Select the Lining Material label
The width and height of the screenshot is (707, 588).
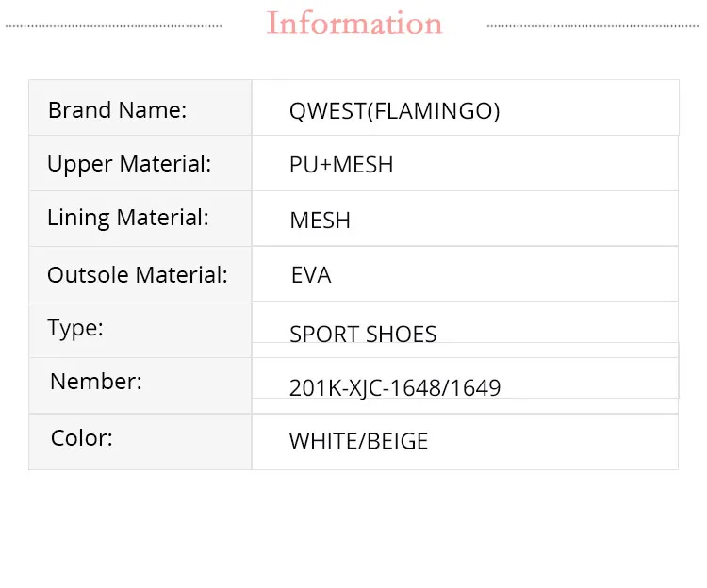point(128,218)
